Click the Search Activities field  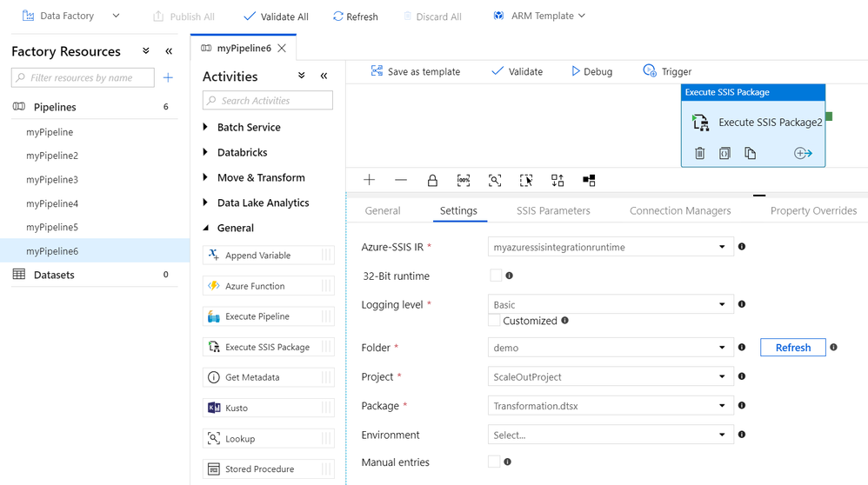pyautogui.click(x=268, y=101)
